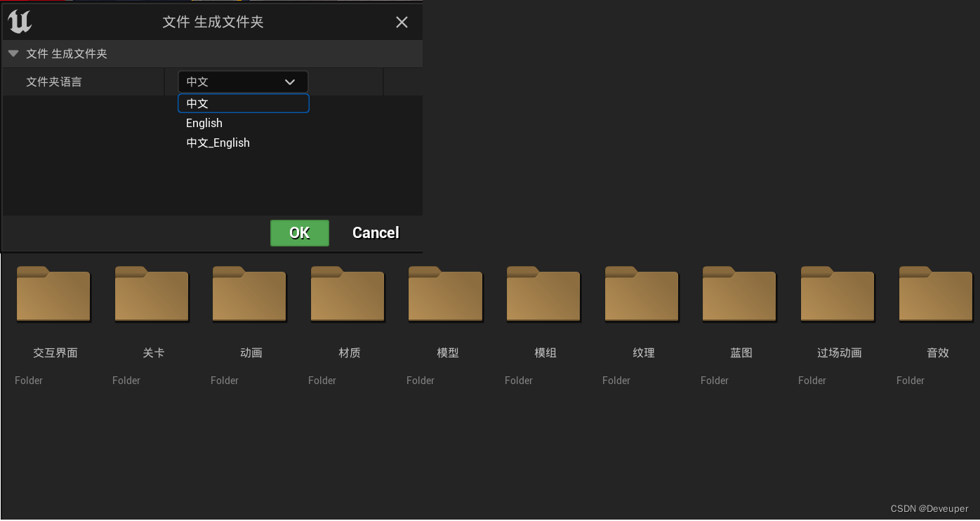Viewport: 980px width, 521px height.
Task: Click the 蓝图 folder name text
Action: point(741,353)
